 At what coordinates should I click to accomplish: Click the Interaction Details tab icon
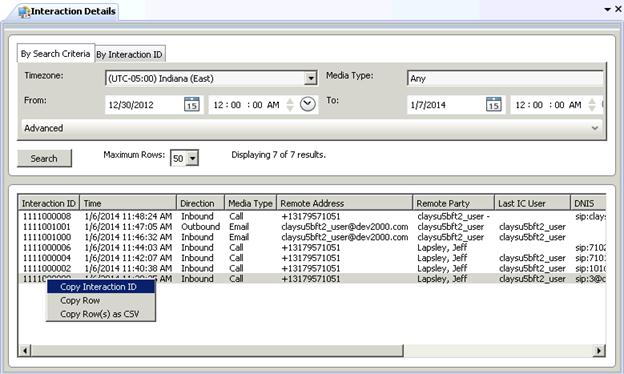click(x=24, y=12)
